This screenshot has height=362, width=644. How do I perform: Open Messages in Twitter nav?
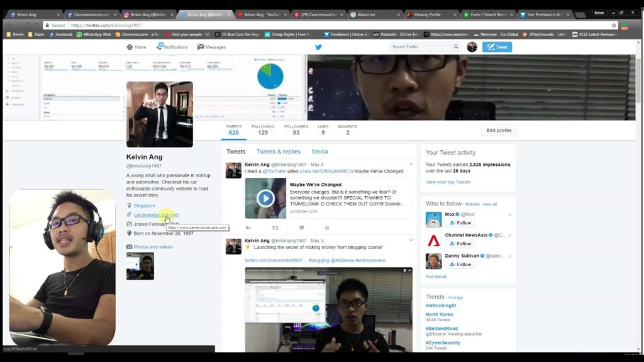211,47
